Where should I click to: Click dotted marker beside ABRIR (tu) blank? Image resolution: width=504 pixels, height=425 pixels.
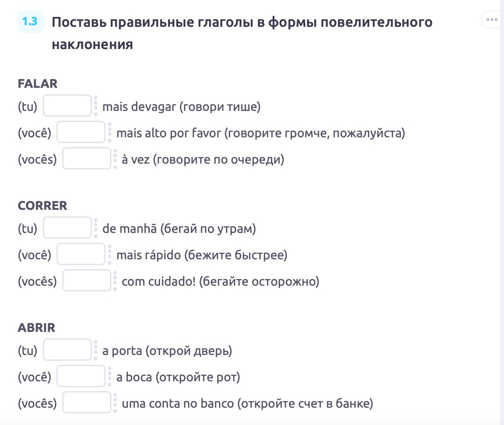click(x=96, y=350)
